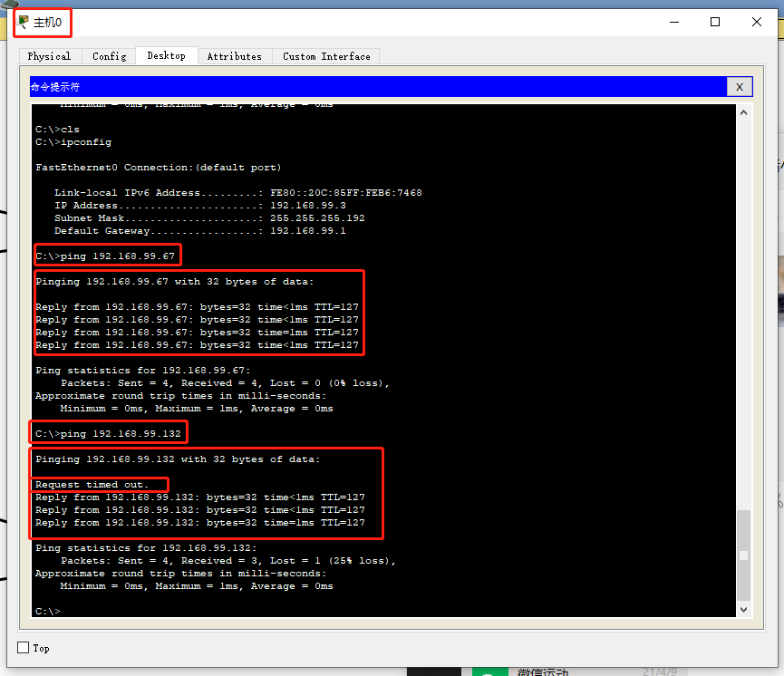Screen dimensions: 784x676
Task: Click the 'Request timed out.' line
Action: (92, 485)
